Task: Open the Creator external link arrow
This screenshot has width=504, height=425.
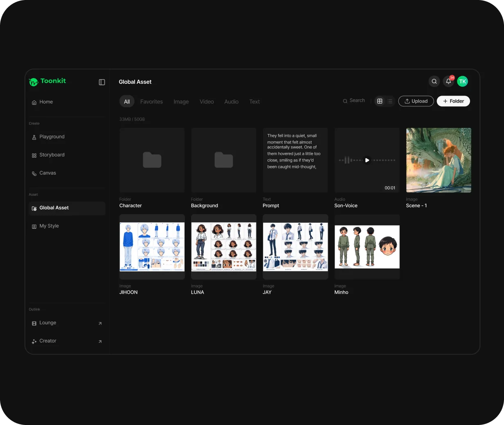Action: pos(100,341)
